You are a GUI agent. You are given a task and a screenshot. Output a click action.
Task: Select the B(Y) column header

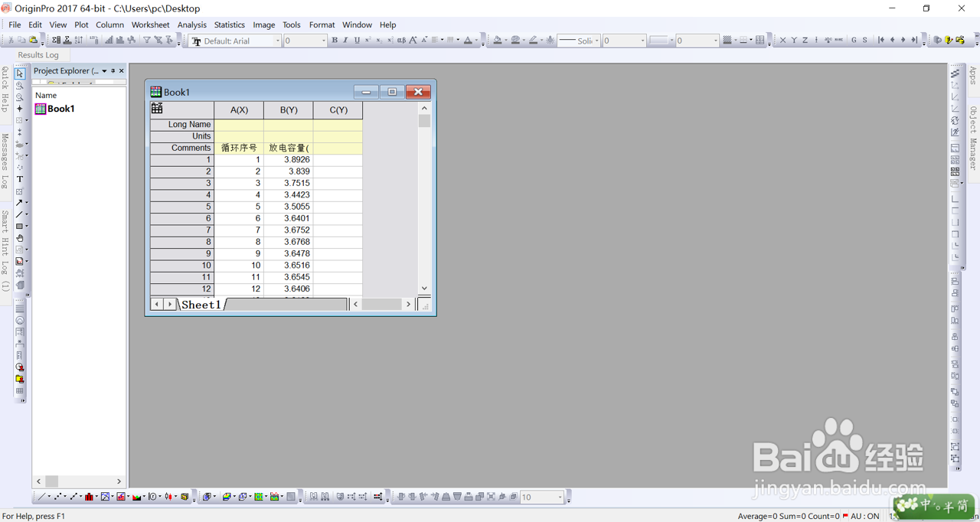pos(289,109)
